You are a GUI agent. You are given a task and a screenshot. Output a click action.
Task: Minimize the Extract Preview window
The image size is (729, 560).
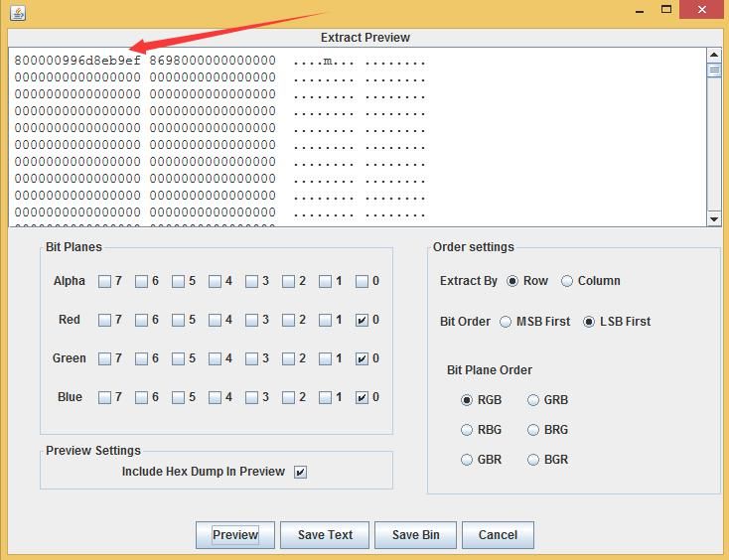pos(640,10)
